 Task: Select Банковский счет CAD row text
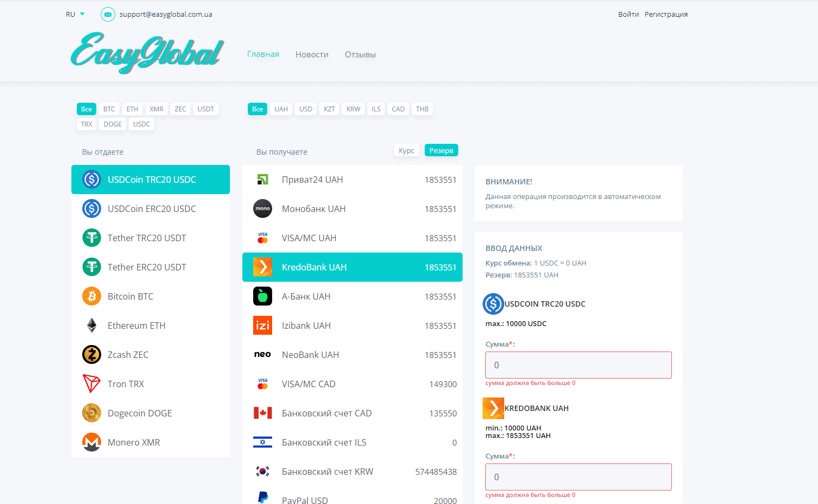coord(327,413)
